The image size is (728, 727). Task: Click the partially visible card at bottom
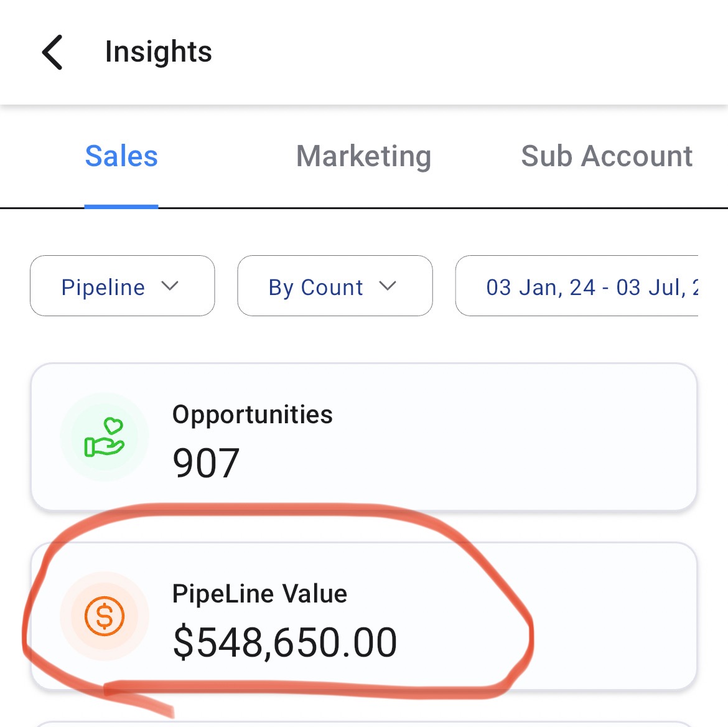tap(364, 725)
